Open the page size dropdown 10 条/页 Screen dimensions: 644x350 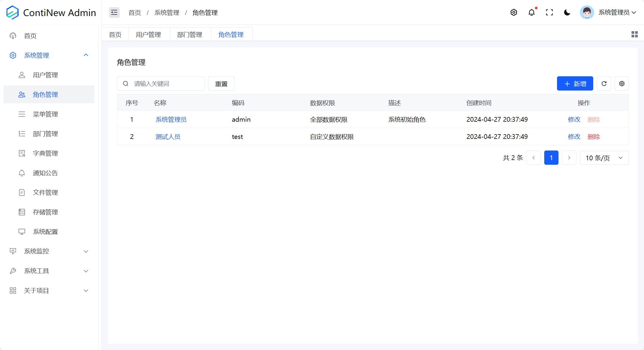coord(604,158)
